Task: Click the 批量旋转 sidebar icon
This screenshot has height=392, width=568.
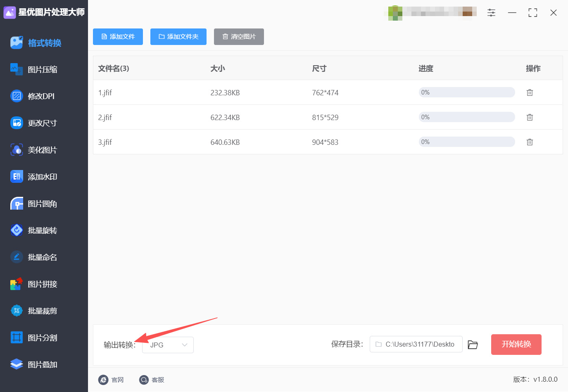Action: [x=17, y=230]
